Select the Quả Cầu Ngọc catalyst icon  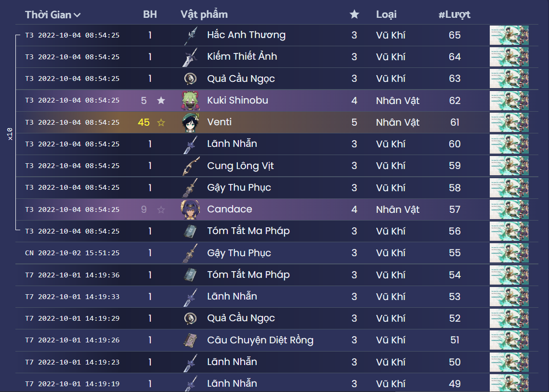(191, 78)
